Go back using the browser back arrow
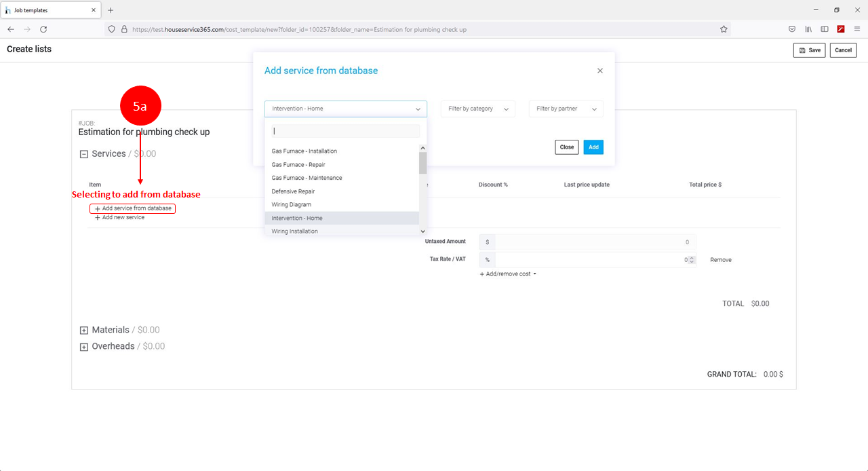Screen dimensions: 868x471 point(11,29)
